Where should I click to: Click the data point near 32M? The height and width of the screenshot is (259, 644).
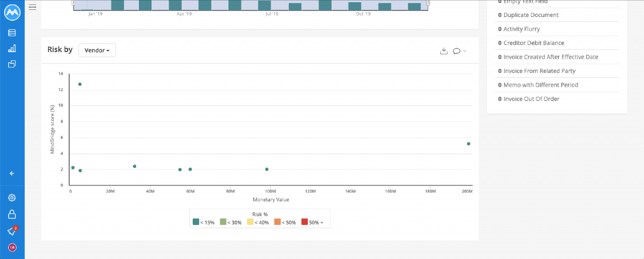[135, 166]
